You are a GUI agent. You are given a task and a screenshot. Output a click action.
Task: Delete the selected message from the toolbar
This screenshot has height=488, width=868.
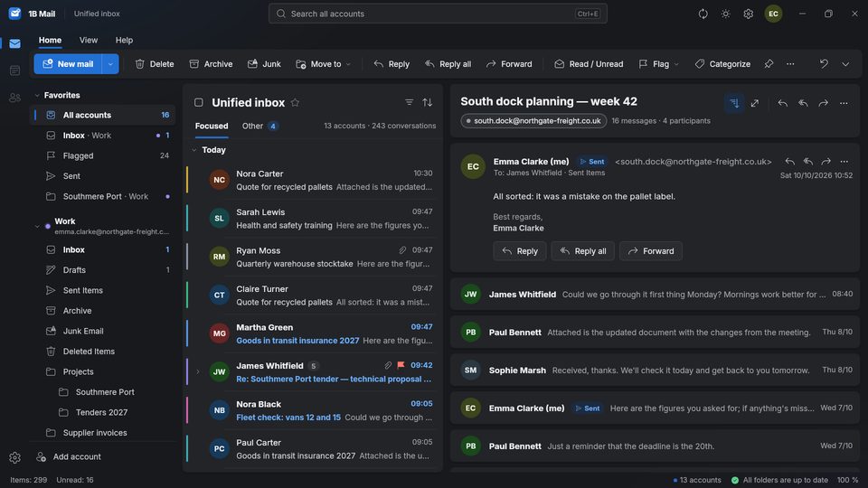pos(155,64)
